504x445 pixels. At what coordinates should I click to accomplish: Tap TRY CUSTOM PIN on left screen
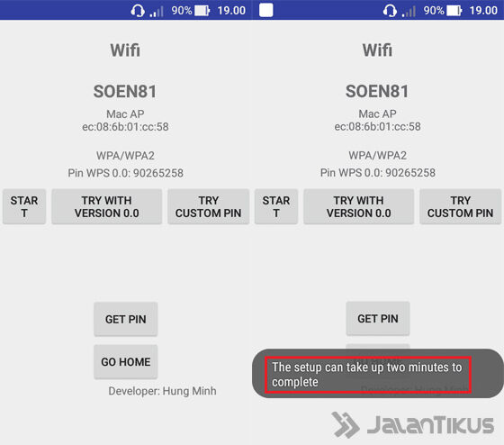(x=208, y=206)
